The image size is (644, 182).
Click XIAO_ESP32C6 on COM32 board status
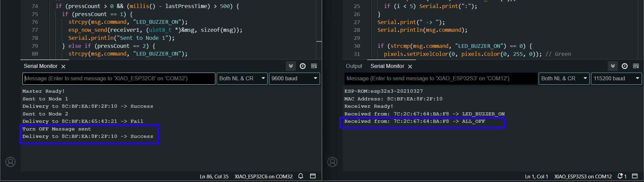(x=264, y=176)
